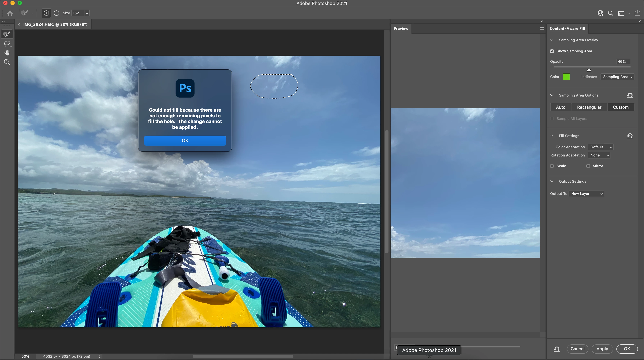Enable the Mirror checkbox
The height and width of the screenshot is (360, 644).
(588, 166)
